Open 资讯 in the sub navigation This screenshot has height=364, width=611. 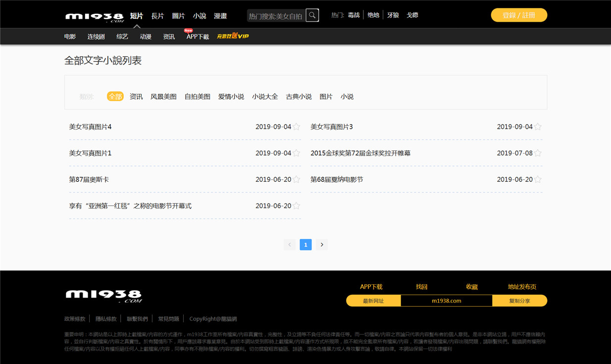(x=169, y=37)
